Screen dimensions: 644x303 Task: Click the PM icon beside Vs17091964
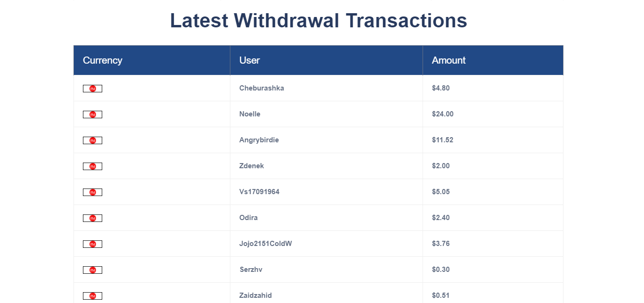[x=92, y=192]
